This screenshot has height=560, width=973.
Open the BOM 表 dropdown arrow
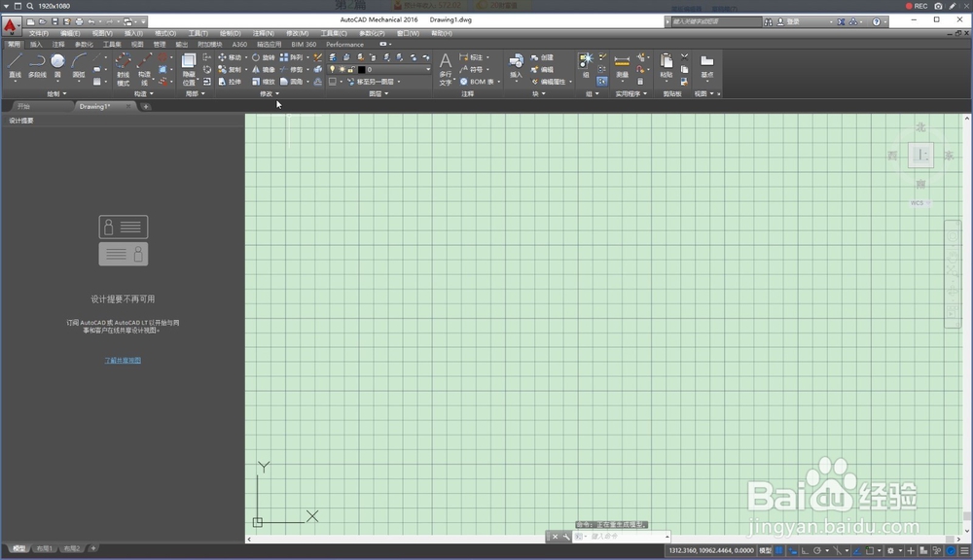click(x=498, y=82)
